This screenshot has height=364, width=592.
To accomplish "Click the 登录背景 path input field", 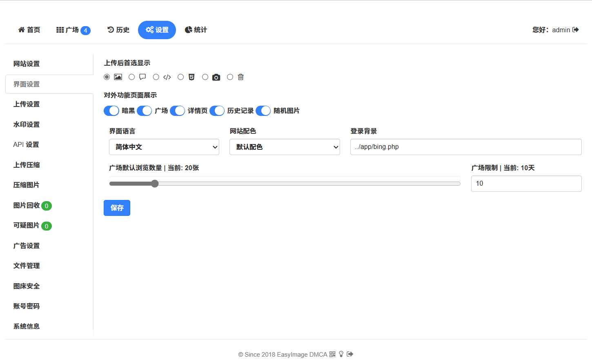I will 465,146.
